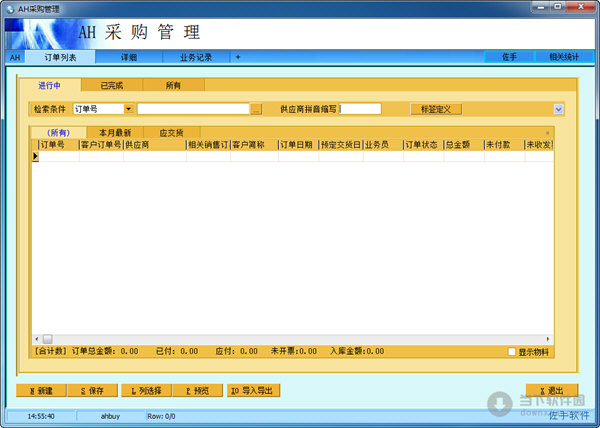
Task: Select the 已完成 status tab
Action: [112, 85]
